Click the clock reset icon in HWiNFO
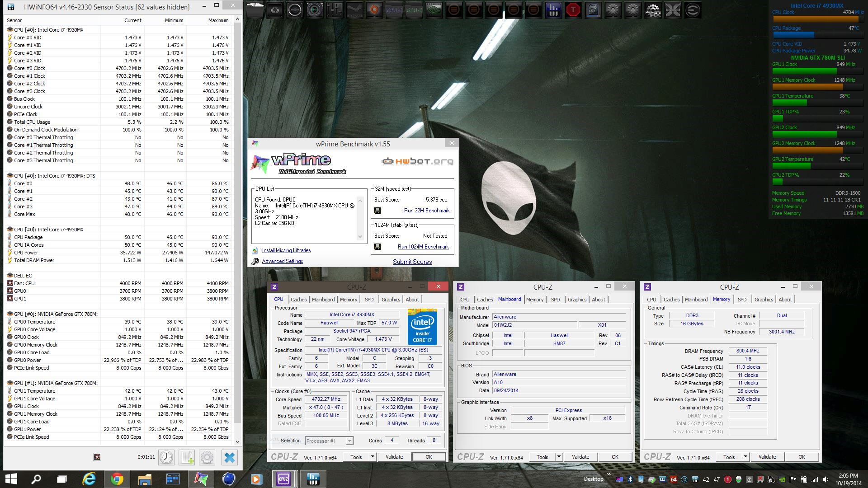 (x=166, y=457)
